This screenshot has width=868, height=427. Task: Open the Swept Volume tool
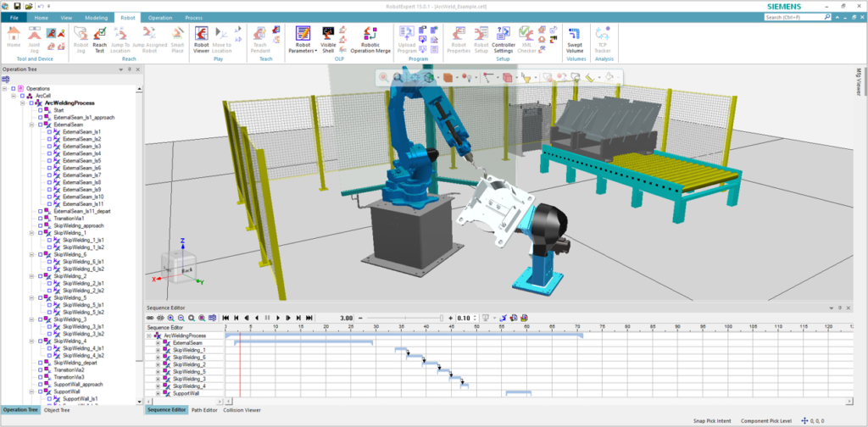[x=576, y=39]
